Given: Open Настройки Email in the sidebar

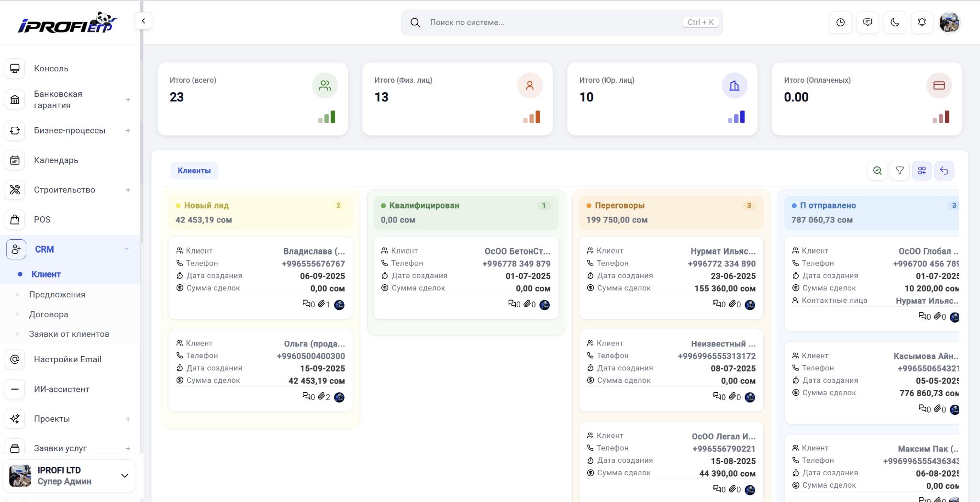Looking at the screenshot, I should click(67, 359).
